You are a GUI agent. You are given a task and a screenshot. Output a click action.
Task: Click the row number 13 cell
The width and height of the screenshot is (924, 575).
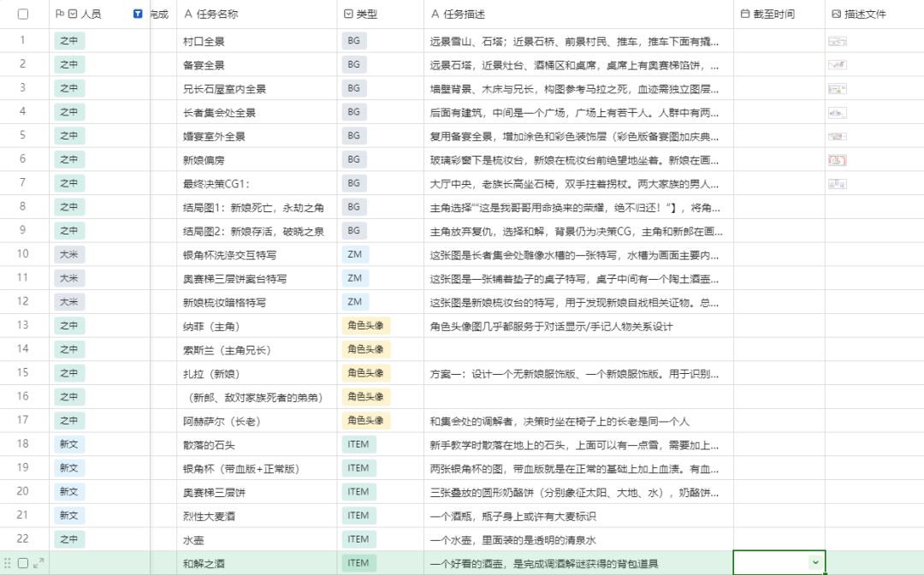(x=23, y=325)
